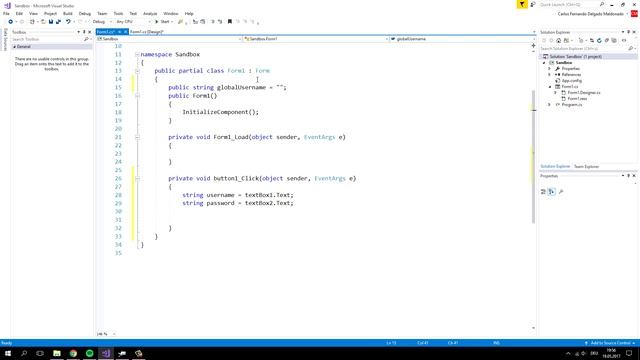This screenshot has height=360, width=640.
Task: Open the Build menu
Action: [68, 13]
